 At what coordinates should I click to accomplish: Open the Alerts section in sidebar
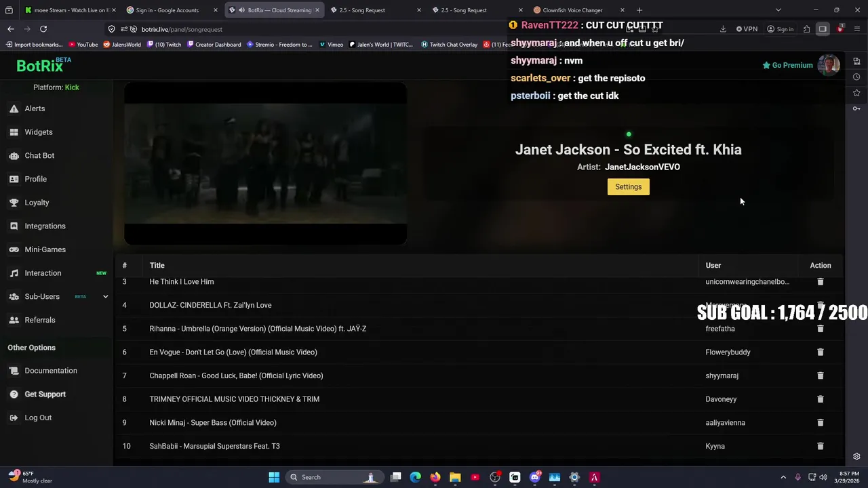35,108
